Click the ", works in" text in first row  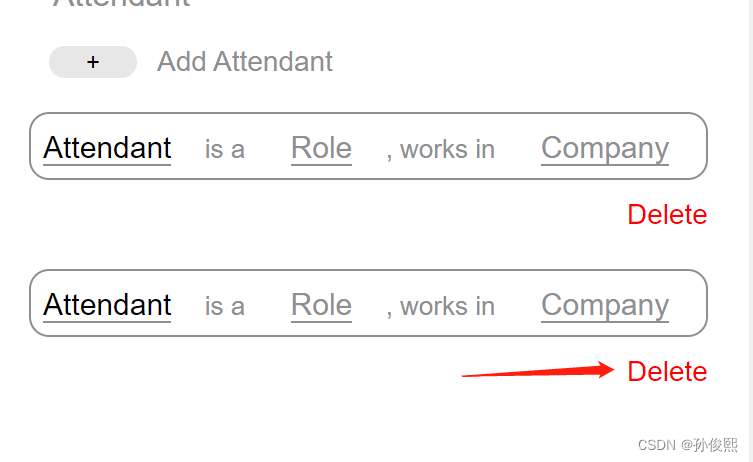[x=441, y=149]
